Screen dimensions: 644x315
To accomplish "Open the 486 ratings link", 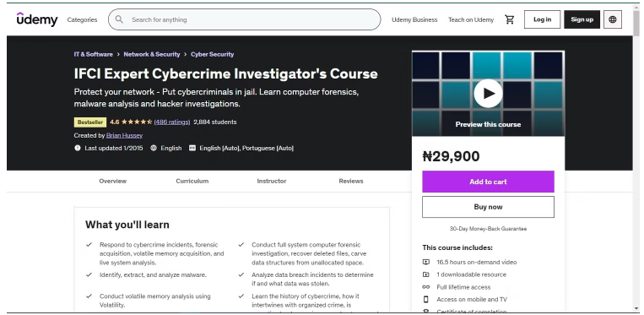I will coord(172,122).
